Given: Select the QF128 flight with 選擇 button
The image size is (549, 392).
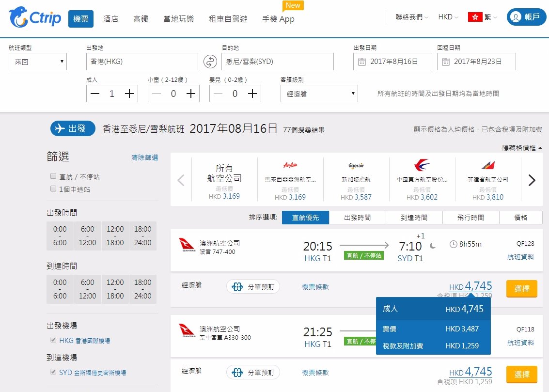Looking at the screenshot, I should click(522, 288).
